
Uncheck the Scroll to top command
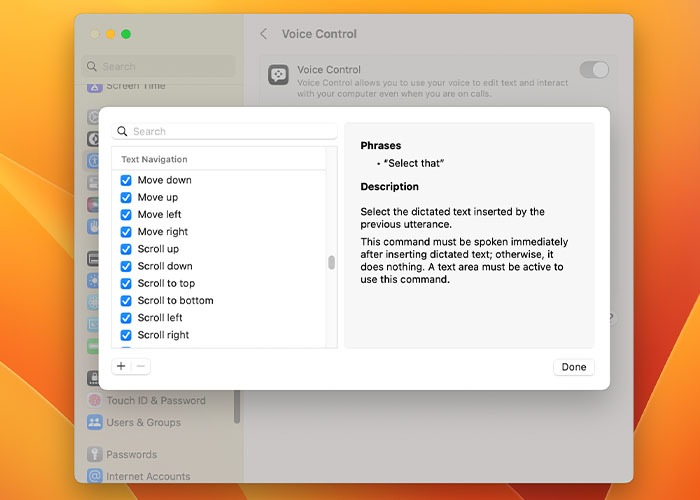click(x=126, y=283)
